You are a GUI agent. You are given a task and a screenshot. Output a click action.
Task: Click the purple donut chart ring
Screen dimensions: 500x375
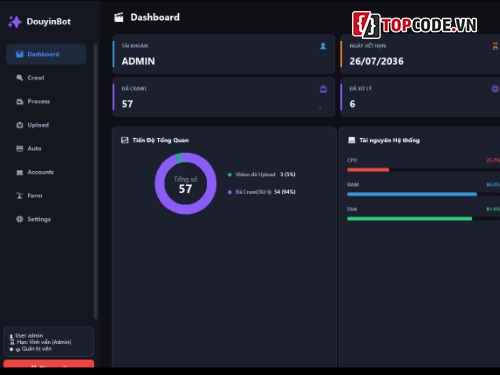[x=159, y=184]
